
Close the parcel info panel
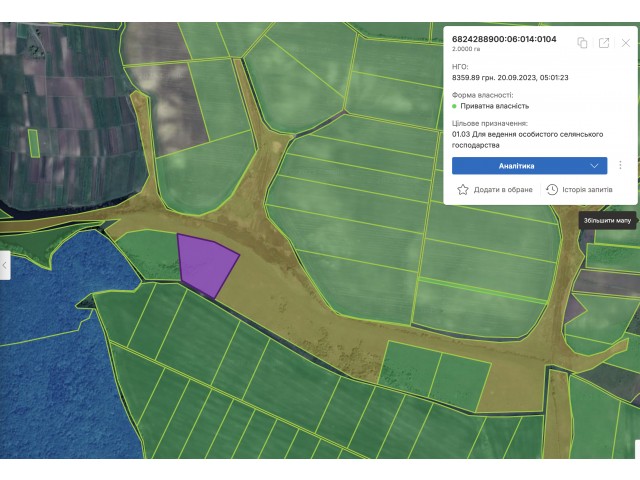pos(625,43)
